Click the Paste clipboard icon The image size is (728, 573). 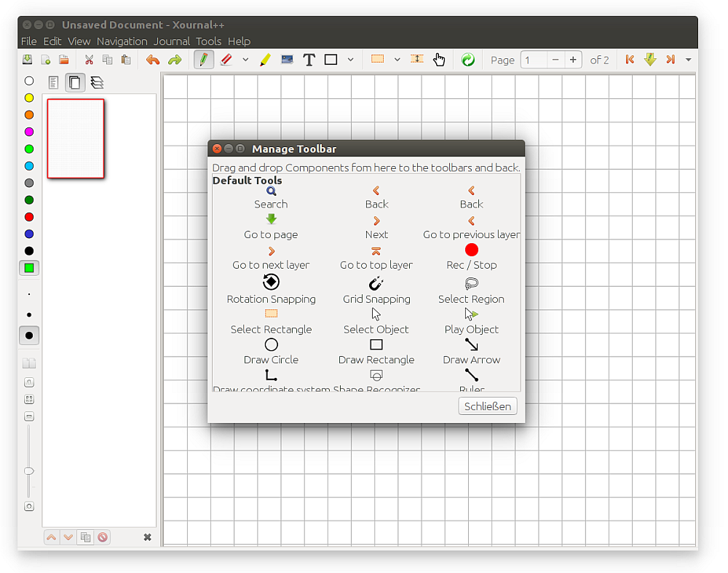125,60
